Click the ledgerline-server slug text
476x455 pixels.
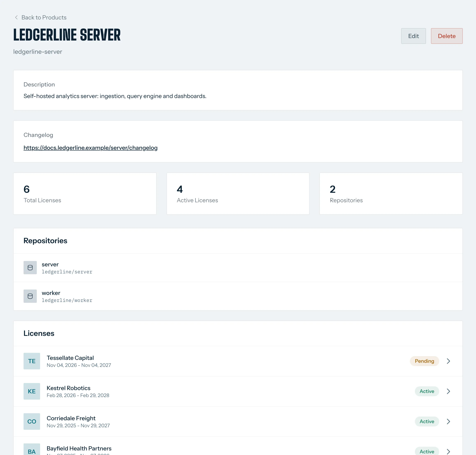click(x=38, y=52)
